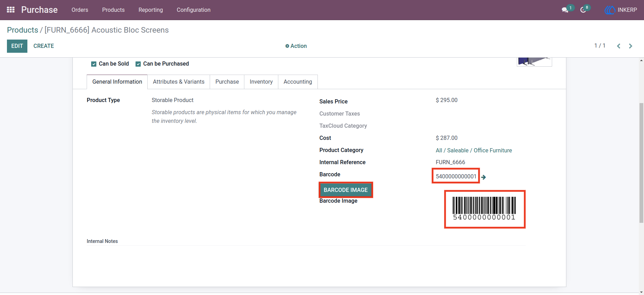
Task: Toggle the Can be Sold checkbox
Action: click(x=94, y=64)
